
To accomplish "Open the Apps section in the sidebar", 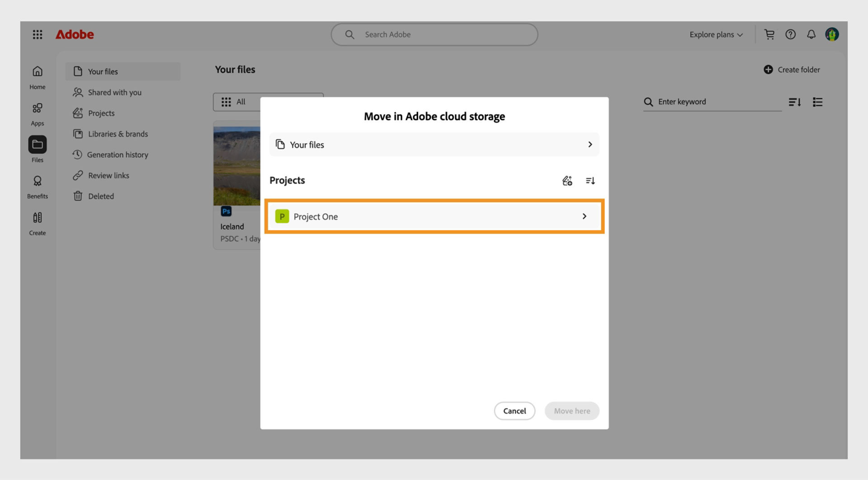I will pos(38,113).
